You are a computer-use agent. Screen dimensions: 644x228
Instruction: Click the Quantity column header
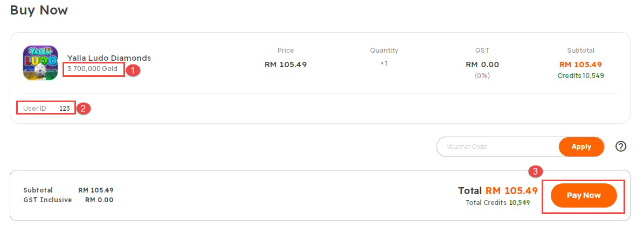pyautogui.click(x=384, y=51)
